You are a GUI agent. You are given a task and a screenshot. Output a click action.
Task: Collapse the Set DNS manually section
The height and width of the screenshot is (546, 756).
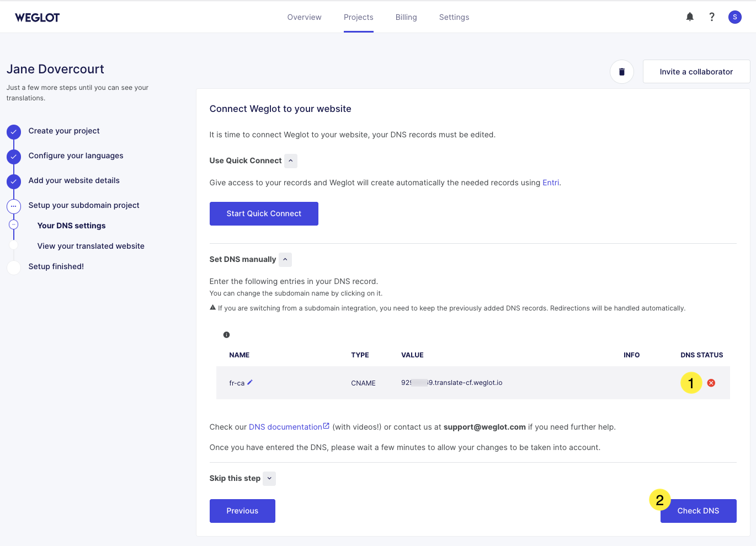click(285, 260)
